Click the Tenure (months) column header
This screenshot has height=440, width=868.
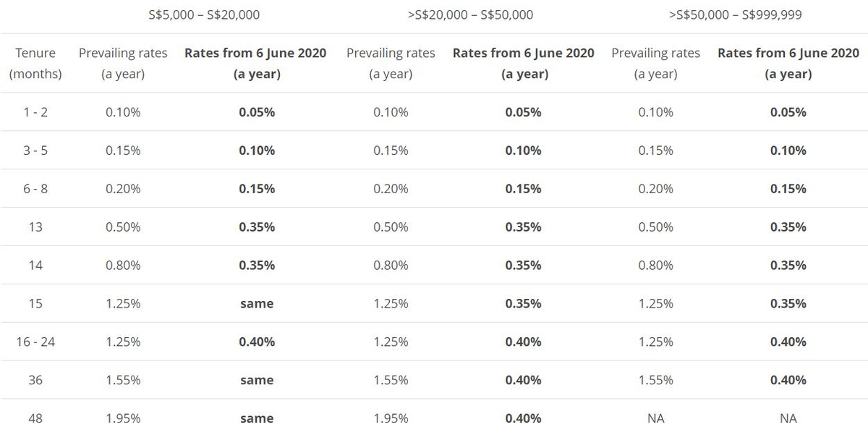35,63
